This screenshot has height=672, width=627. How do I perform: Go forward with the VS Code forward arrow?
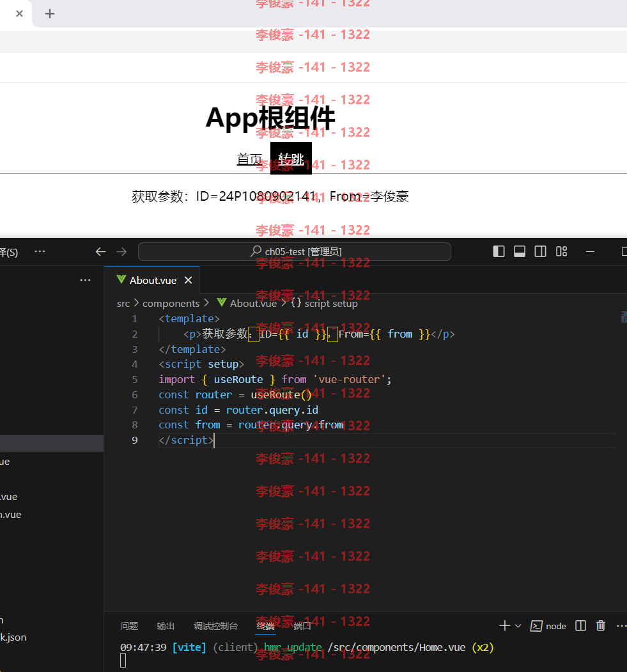click(121, 251)
